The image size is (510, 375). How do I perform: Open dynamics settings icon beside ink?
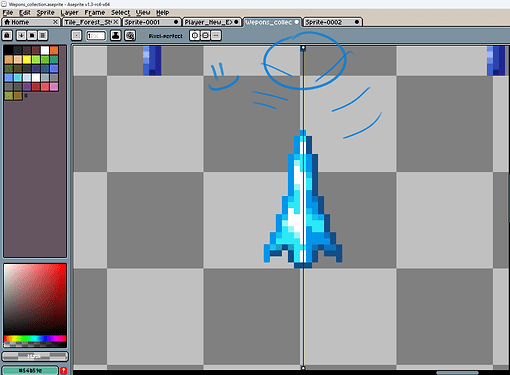pyautogui.click(x=130, y=35)
